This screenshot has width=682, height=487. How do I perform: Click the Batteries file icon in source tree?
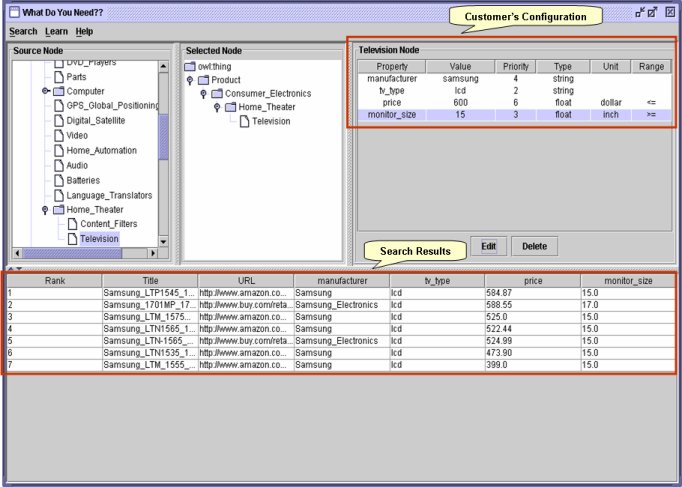pyautogui.click(x=58, y=180)
